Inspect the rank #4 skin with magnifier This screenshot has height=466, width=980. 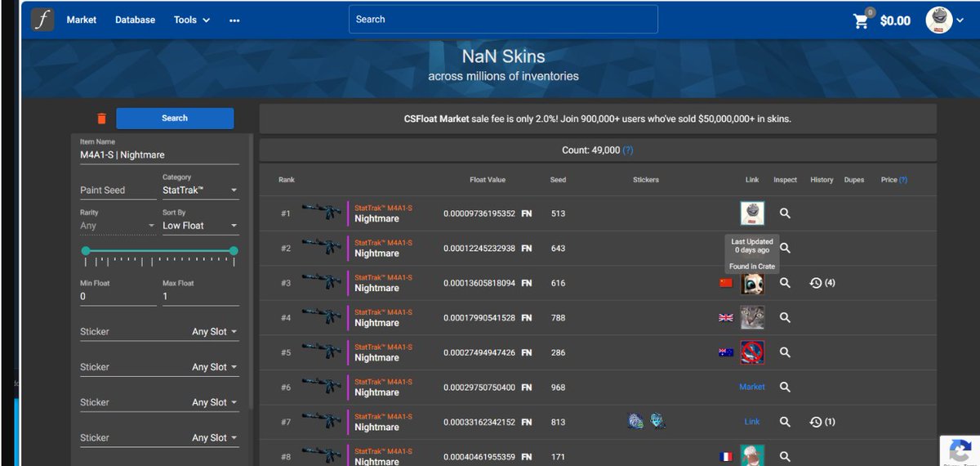[785, 317]
